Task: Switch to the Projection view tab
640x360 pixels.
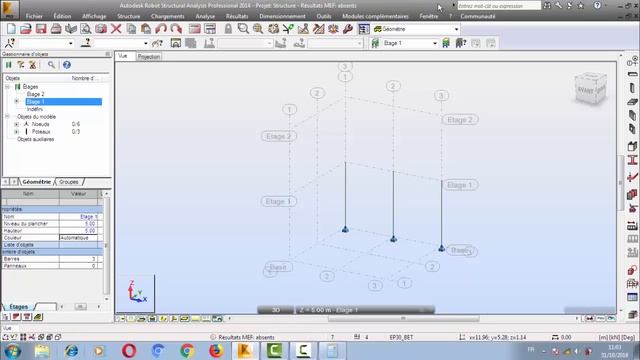Action: (x=149, y=57)
